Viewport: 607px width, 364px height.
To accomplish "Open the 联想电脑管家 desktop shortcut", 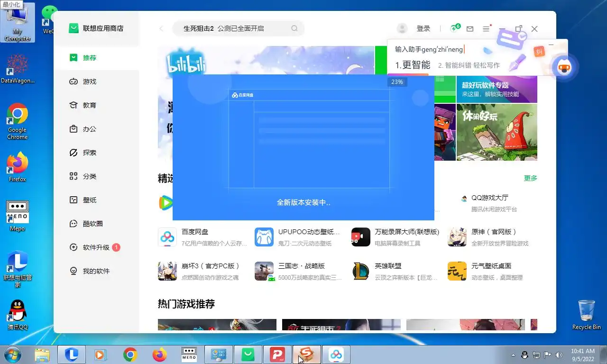I will point(18,269).
